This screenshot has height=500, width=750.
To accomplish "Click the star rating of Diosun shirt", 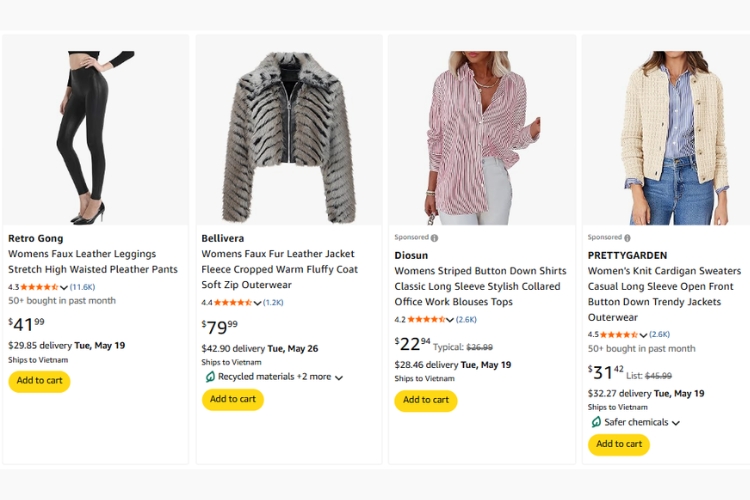I will coord(426,319).
